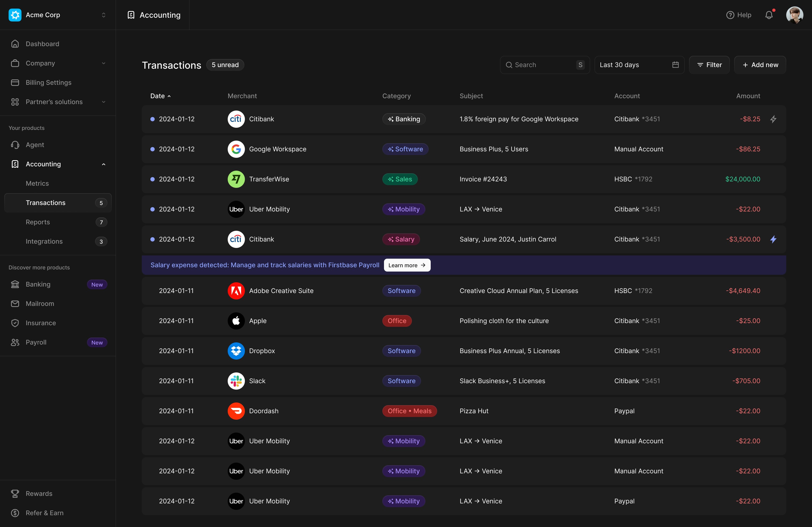Screen dimensions: 812x527
Task: Click the lightning bolt on Salary row
Action: point(773,239)
